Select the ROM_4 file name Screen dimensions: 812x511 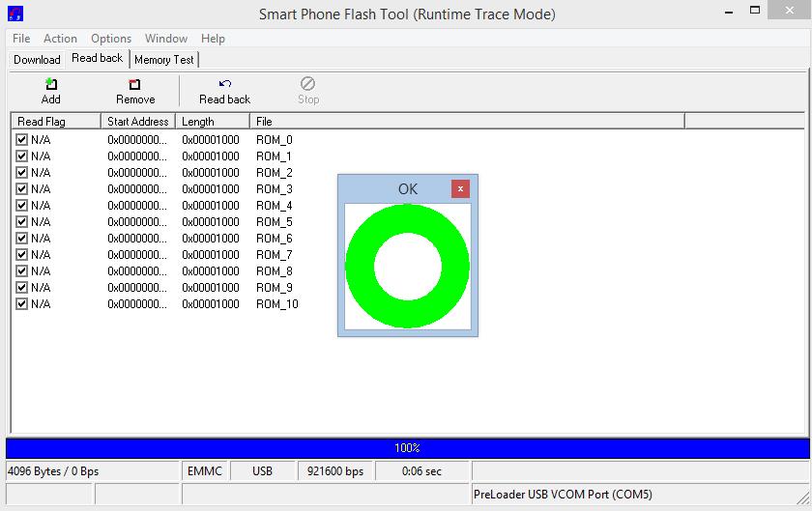pos(275,206)
